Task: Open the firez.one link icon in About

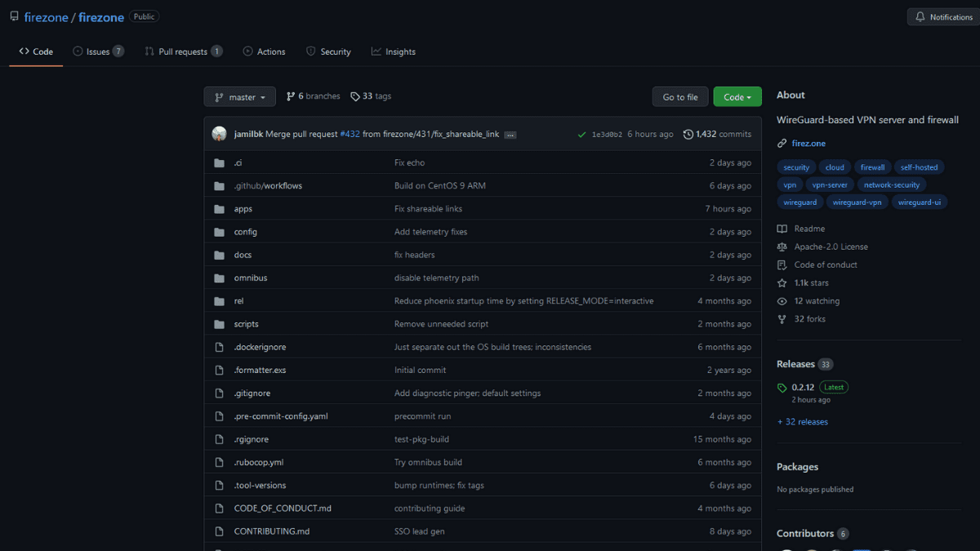Action: pos(782,143)
